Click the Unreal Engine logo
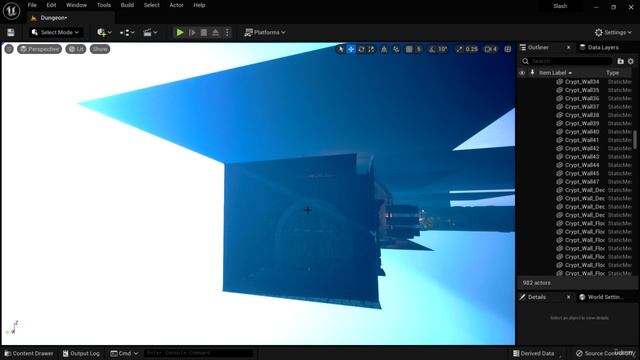 tap(11, 11)
